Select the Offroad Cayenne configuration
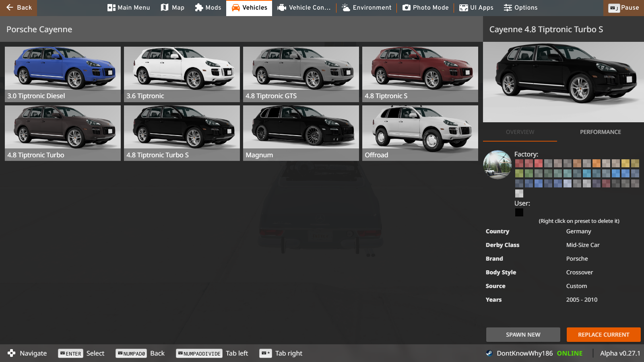644x362 pixels. point(420,133)
